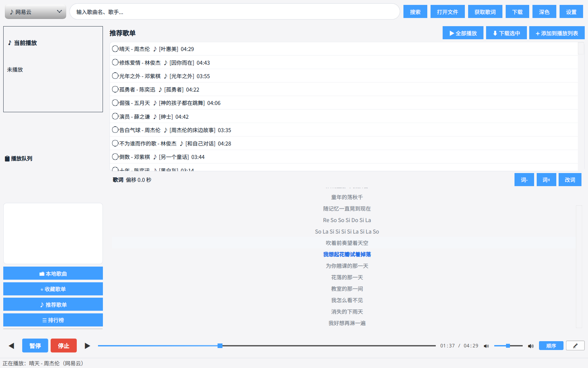The height and width of the screenshot is (368, 588).
Task: Click album label [叶惠美] 04:29
Action: pyautogui.click(x=176, y=49)
